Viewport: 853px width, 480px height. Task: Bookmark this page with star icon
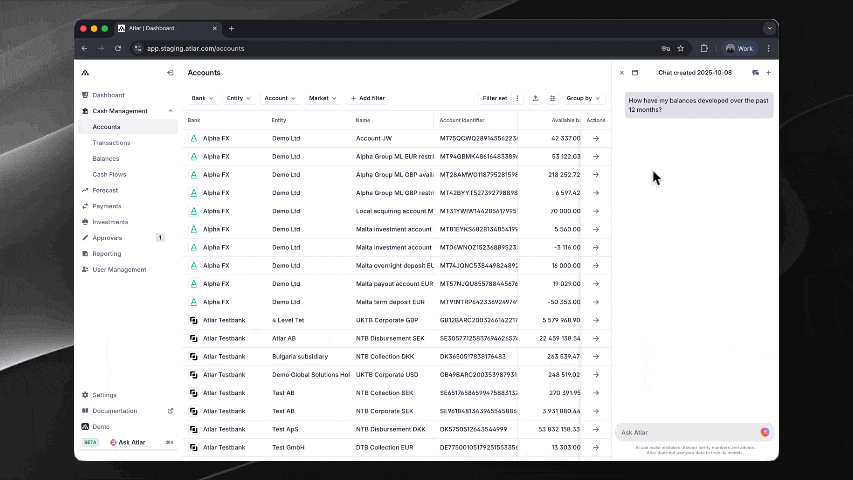(681, 48)
